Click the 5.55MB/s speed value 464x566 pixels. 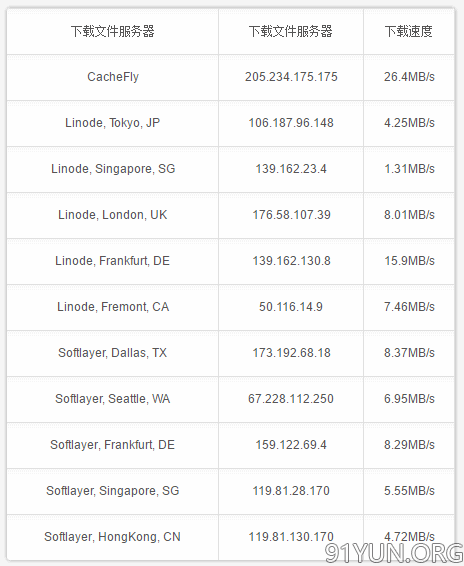coord(409,491)
